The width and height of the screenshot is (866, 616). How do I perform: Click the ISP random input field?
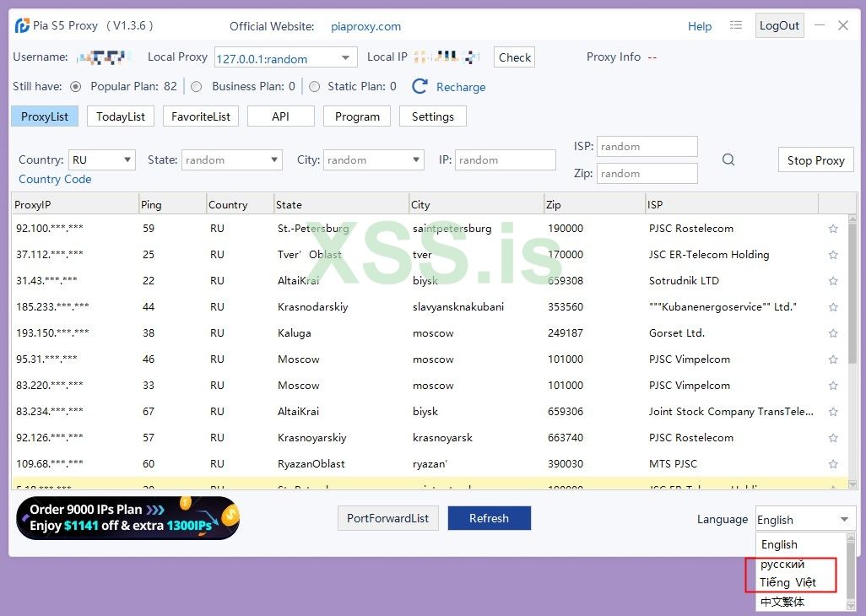coord(647,147)
